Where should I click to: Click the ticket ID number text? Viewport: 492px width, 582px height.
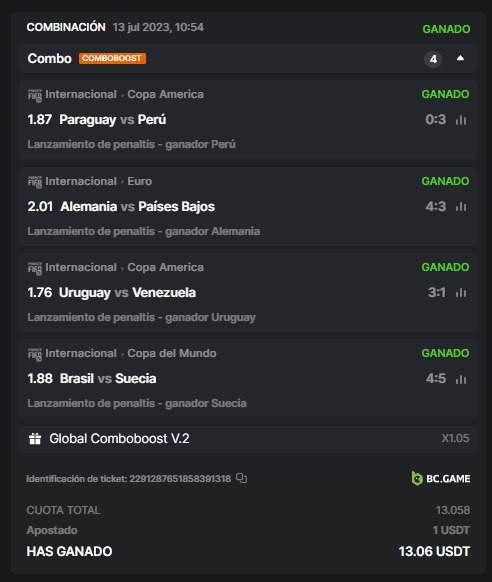(180, 478)
